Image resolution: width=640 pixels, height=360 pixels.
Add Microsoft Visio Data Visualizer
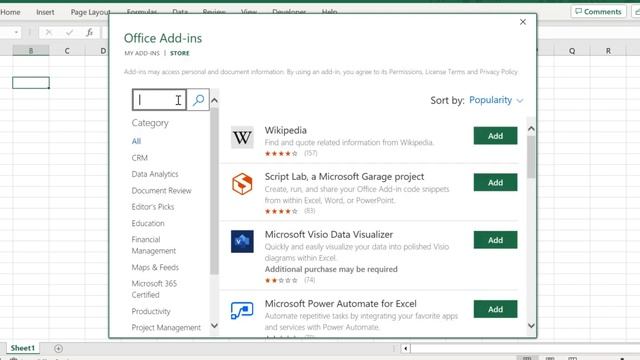tap(495, 240)
